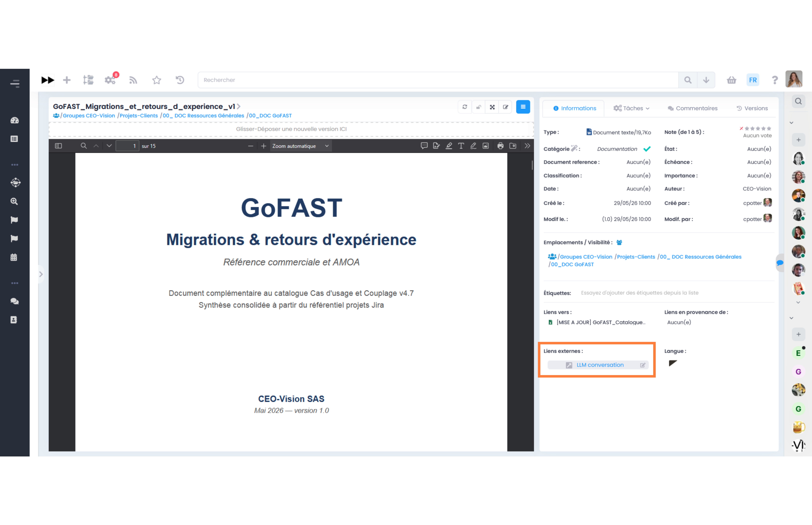Rate document with five stars

769,129
